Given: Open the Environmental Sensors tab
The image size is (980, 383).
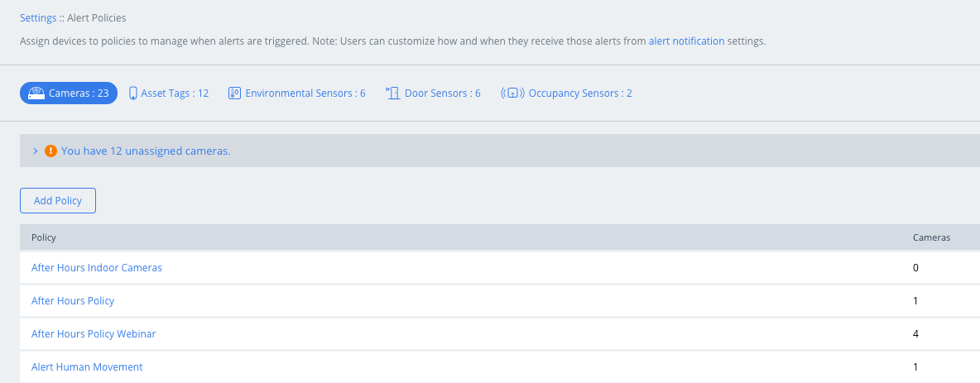Looking at the screenshot, I should 297,93.
